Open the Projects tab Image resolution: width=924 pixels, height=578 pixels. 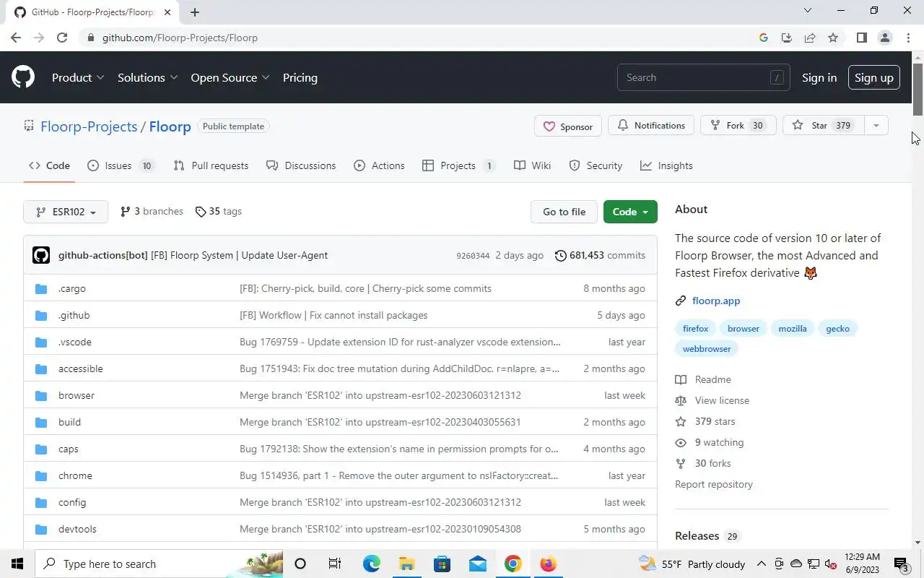click(459, 165)
